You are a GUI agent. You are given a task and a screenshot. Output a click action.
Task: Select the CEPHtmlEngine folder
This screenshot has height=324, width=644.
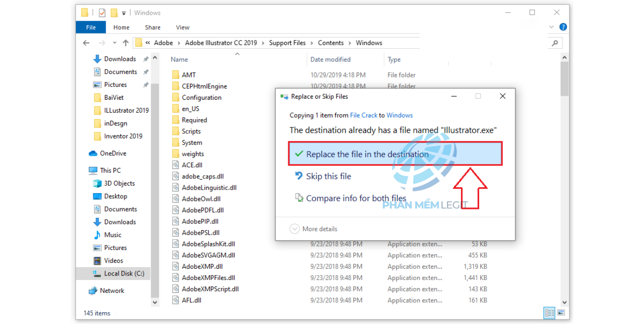pyautogui.click(x=204, y=86)
